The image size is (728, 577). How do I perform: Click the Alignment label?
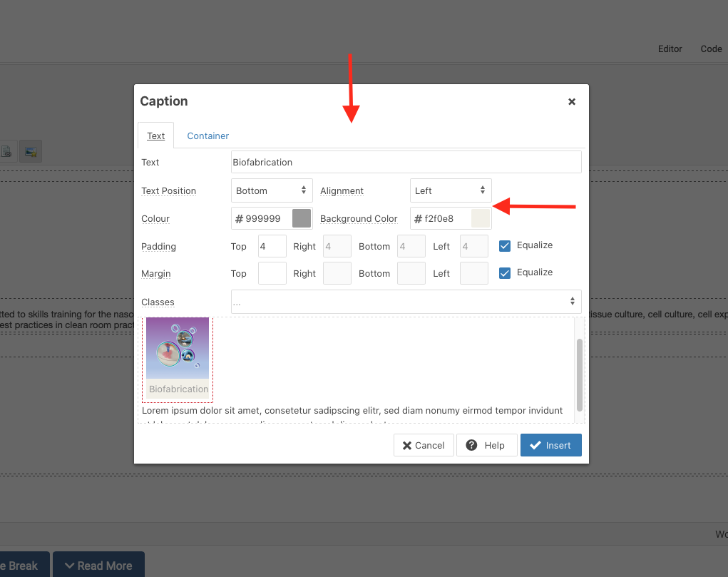342,191
